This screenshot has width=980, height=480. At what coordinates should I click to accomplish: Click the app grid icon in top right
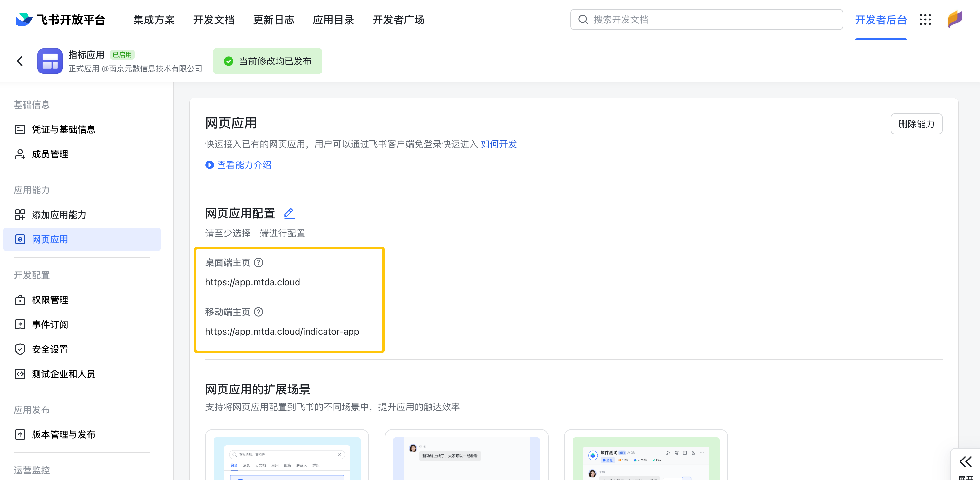[x=925, y=20]
